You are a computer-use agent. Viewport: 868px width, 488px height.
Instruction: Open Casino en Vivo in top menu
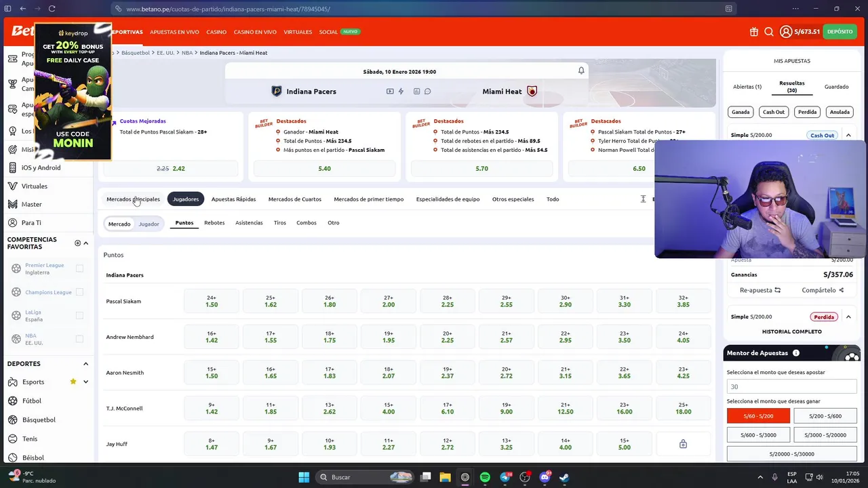click(255, 32)
